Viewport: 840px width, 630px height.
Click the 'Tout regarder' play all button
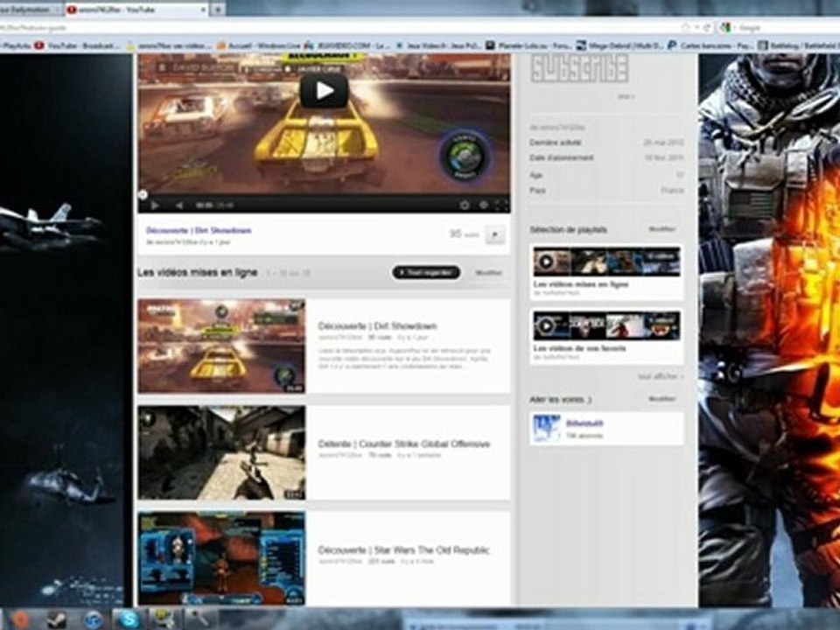(x=426, y=272)
